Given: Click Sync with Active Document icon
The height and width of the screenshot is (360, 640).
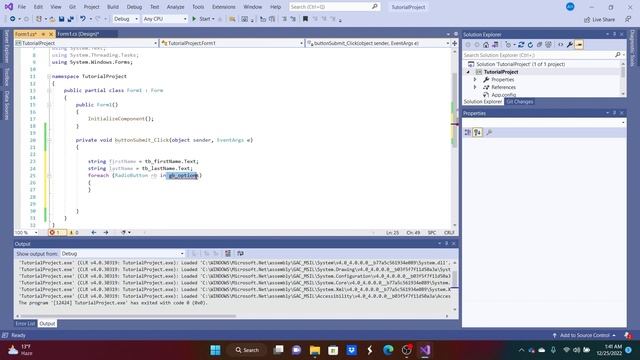Looking at the screenshot, I should pos(521,45).
